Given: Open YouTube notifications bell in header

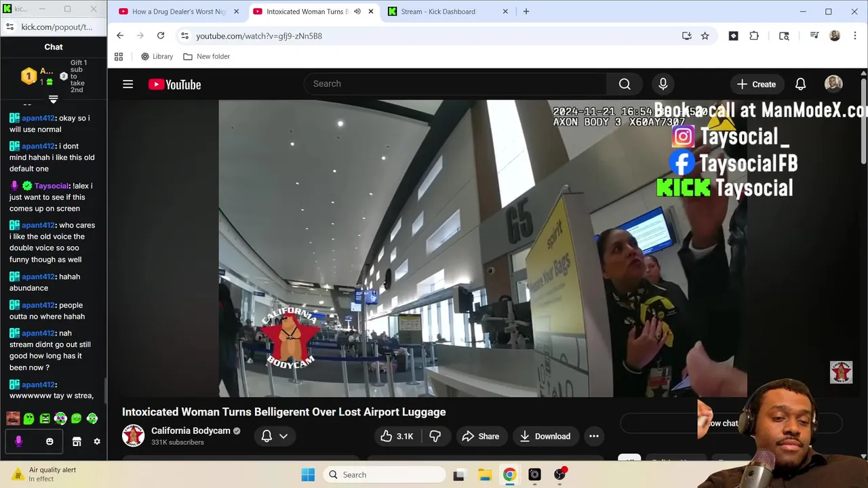Looking at the screenshot, I should click(x=800, y=84).
